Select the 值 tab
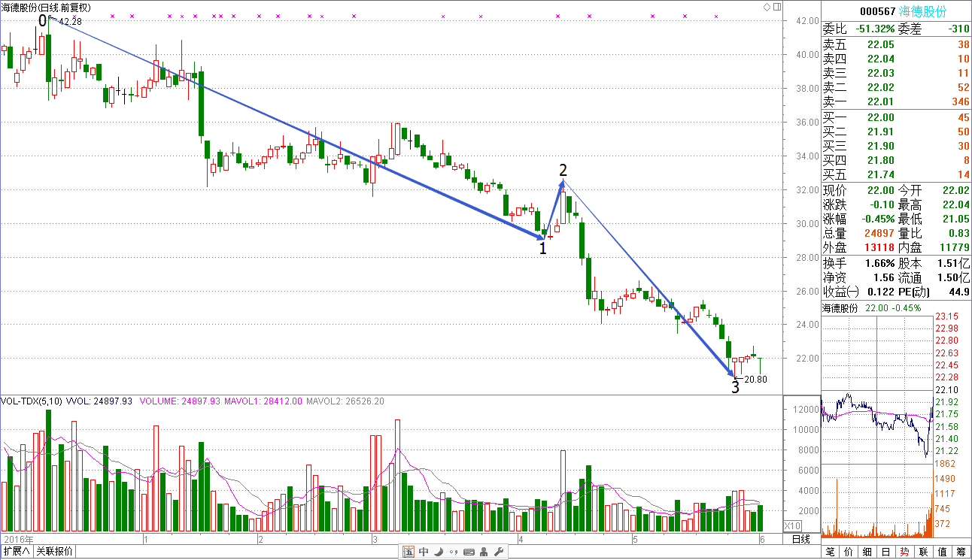The image size is (972, 560). (x=942, y=552)
